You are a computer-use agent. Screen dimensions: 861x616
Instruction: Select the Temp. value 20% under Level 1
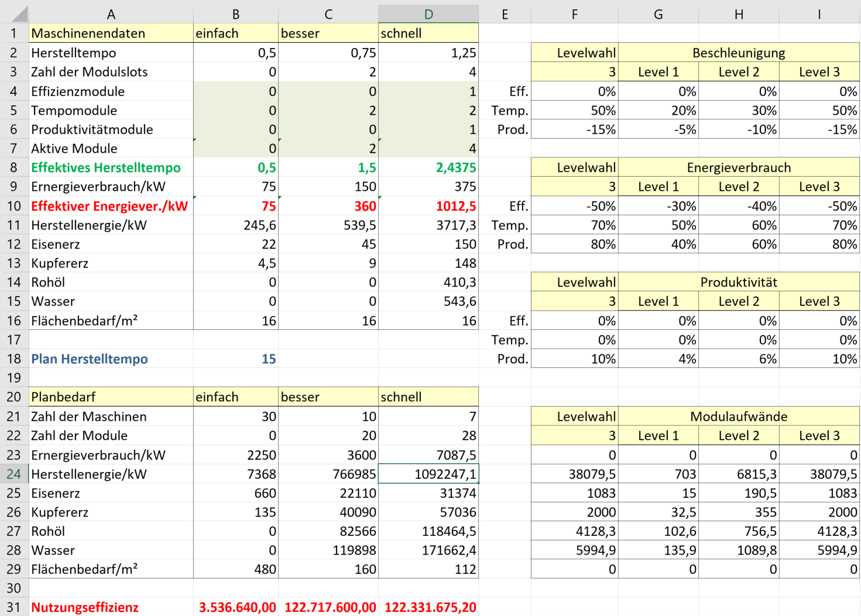(x=658, y=110)
